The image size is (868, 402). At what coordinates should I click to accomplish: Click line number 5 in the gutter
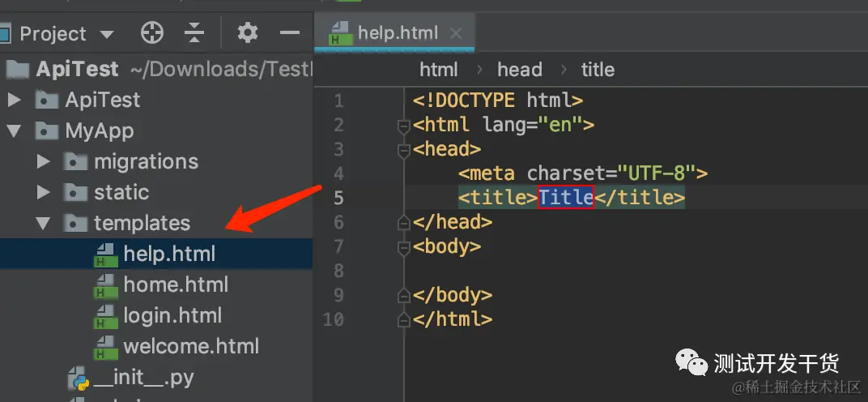[x=338, y=198]
